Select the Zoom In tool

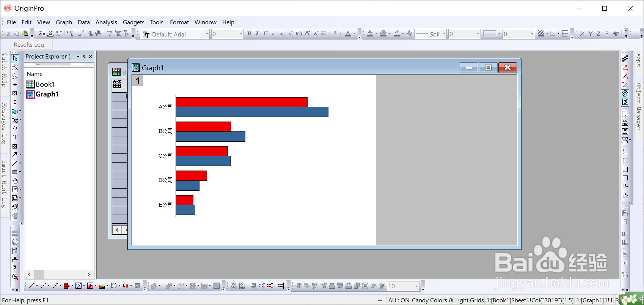click(15, 67)
